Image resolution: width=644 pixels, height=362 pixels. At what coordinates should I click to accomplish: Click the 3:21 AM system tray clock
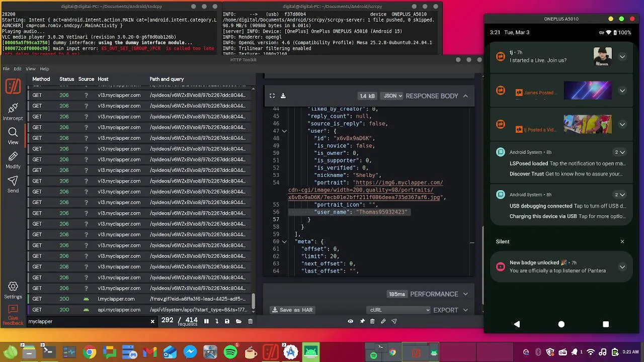630,352
